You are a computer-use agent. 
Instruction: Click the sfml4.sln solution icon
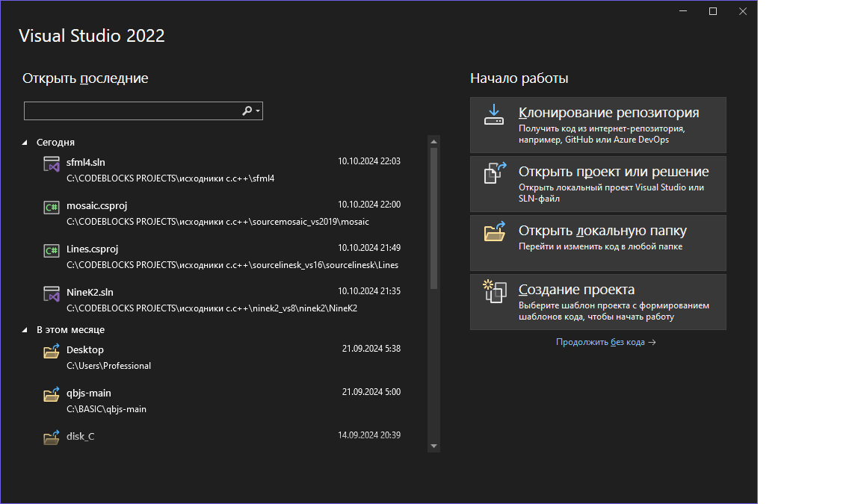(52, 164)
